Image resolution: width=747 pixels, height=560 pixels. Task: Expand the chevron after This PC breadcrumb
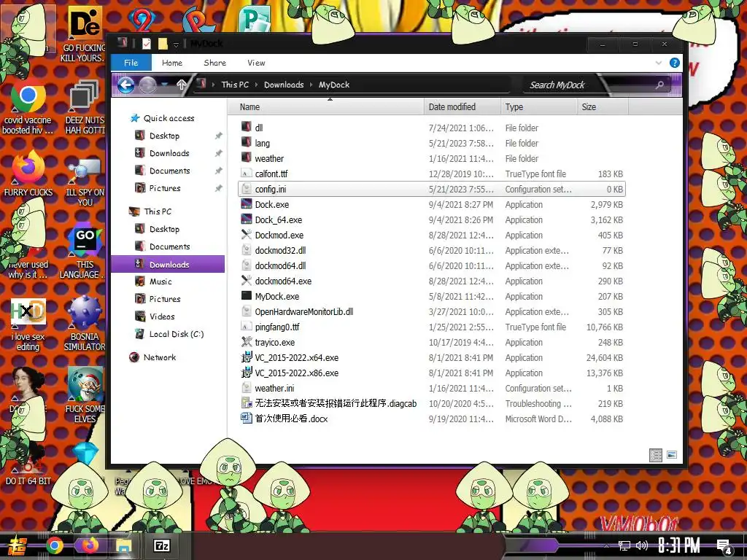pos(256,85)
